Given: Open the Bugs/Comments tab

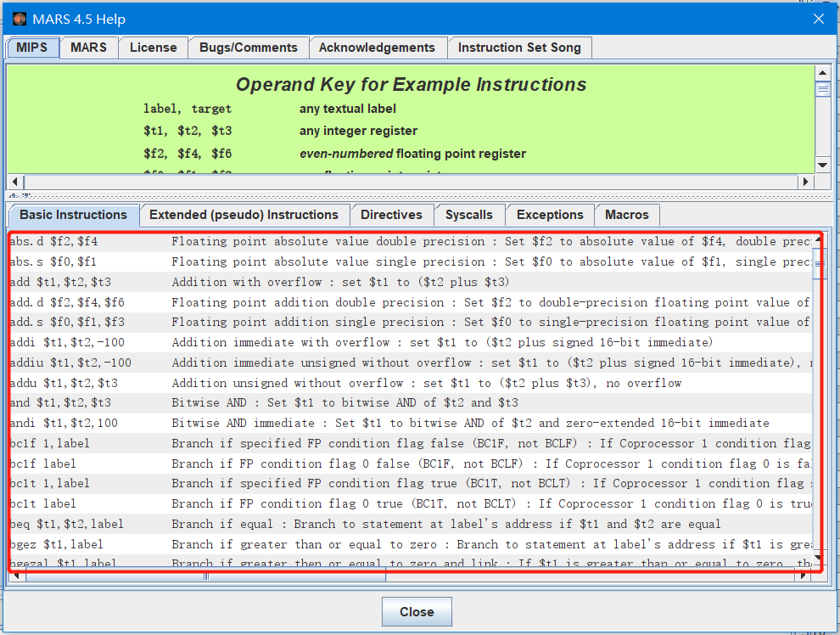Looking at the screenshot, I should point(248,48).
